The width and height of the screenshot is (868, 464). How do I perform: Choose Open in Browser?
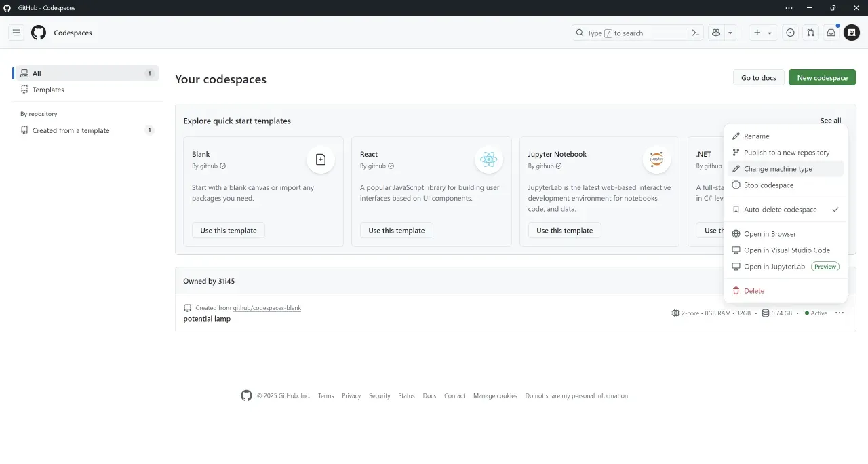coord(785,234)
